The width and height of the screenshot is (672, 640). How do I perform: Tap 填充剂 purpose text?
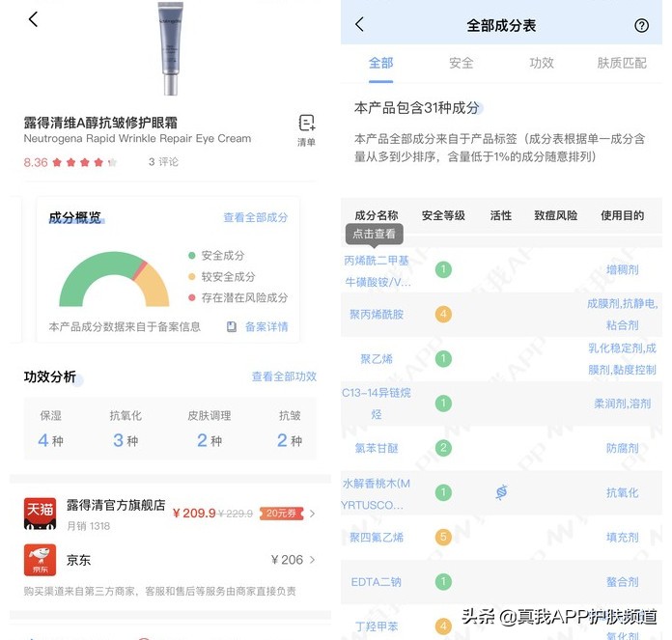click(x=623, y=537)
